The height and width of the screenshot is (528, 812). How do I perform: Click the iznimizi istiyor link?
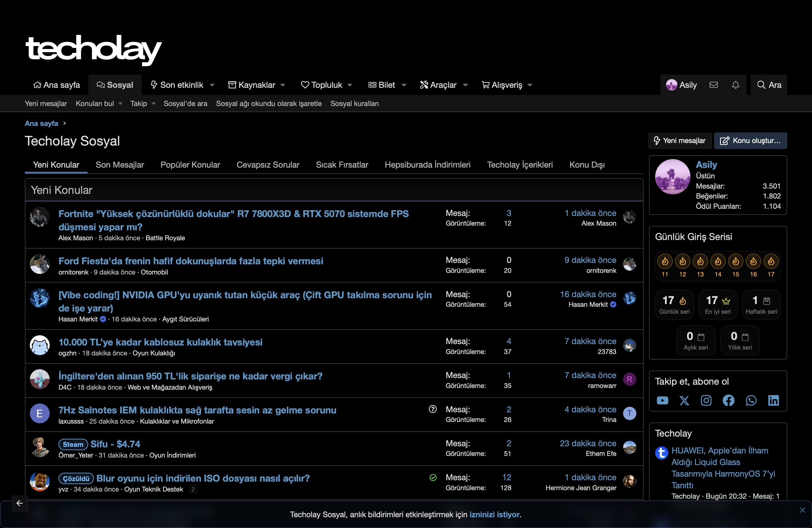pos(494,514)
